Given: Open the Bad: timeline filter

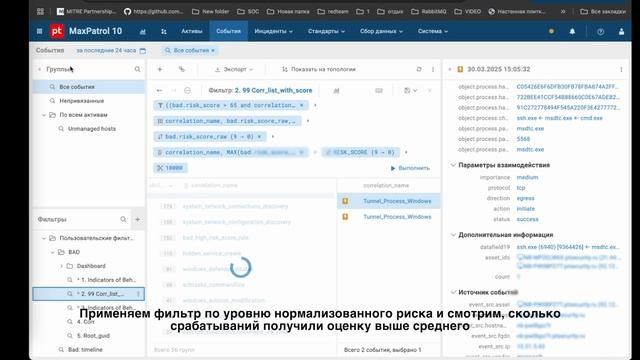Looking at the screenshot, I should point(85,350).
